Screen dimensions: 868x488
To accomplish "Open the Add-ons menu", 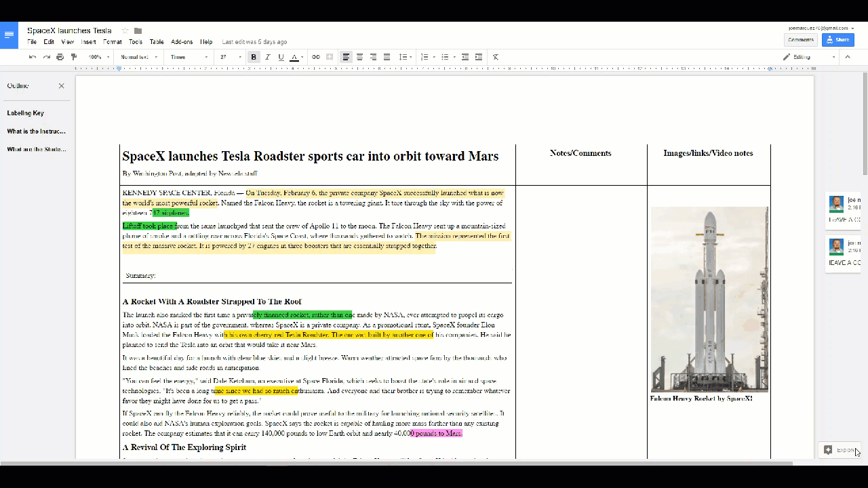I will [182, 42].
